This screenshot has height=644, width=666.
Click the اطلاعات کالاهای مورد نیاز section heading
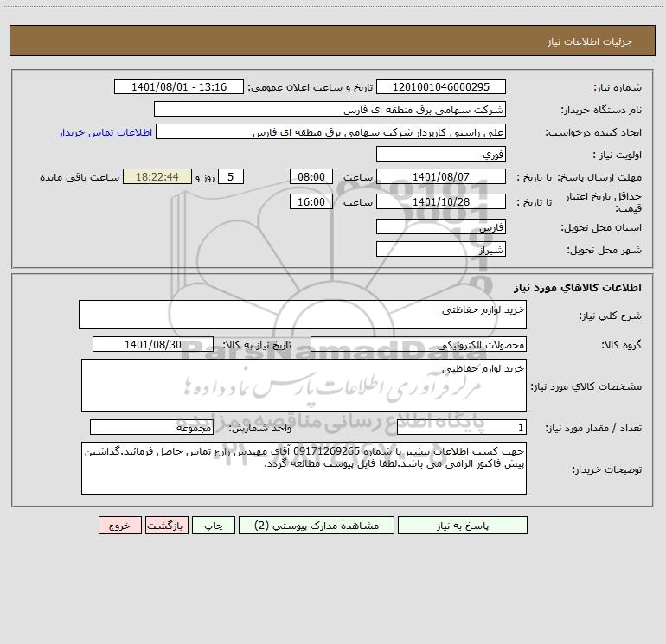click(x=577, y=288)
